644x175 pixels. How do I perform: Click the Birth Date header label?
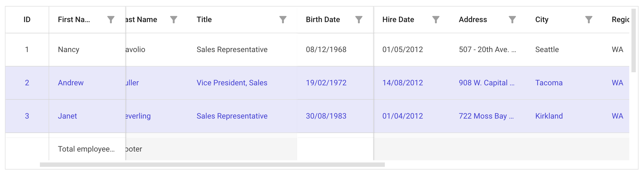coord(323,20)
